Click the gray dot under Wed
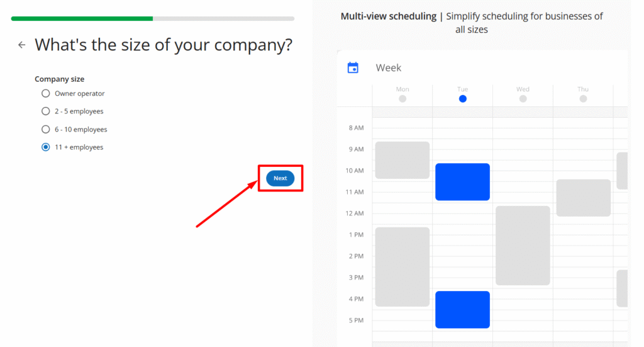The image size is (644, 347). pyautogui.click(x=523, y=99)
